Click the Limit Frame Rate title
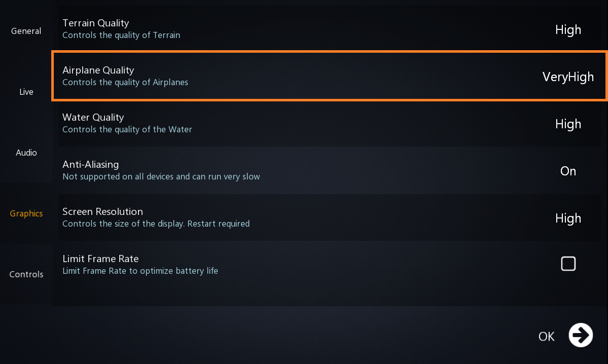608x364 pixels. (100, 259)
